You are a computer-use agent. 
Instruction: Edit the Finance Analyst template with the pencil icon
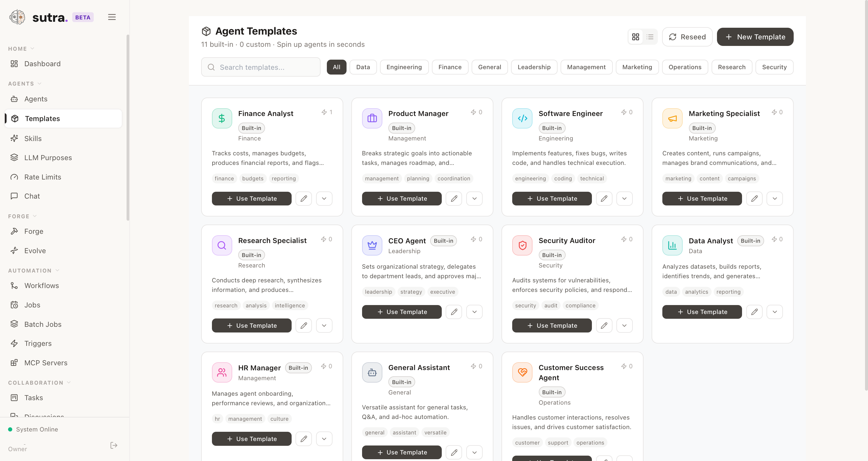304,198
